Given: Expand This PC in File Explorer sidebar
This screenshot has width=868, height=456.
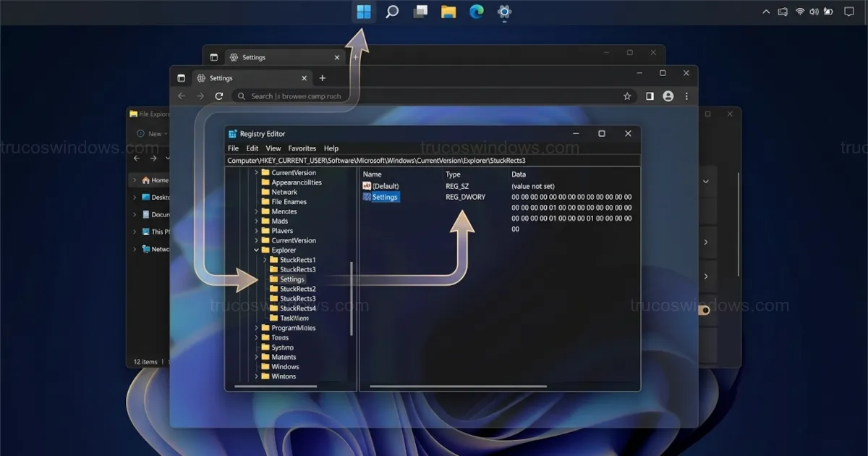Looking at the screenshot, I should pyautogui.click(x=134, y=232).
